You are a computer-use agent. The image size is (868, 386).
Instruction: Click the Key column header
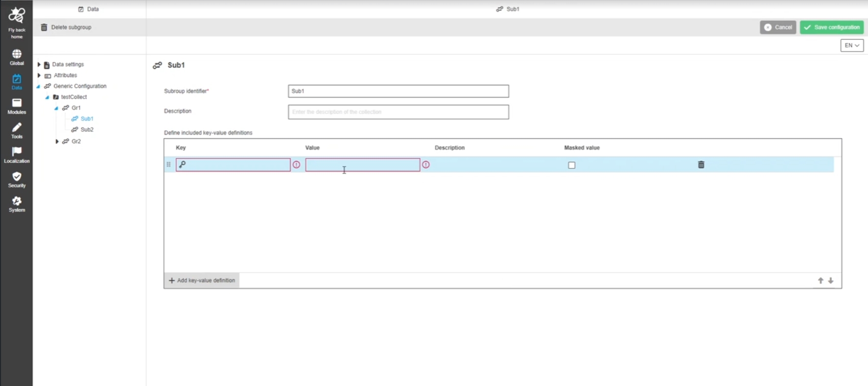click(181, 148)
